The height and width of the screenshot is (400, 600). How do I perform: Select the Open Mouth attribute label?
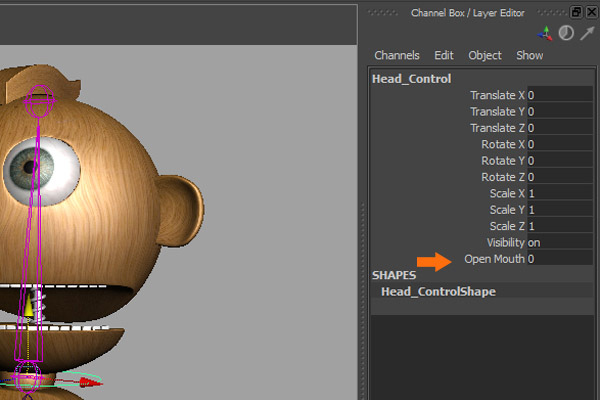(494, 259)
